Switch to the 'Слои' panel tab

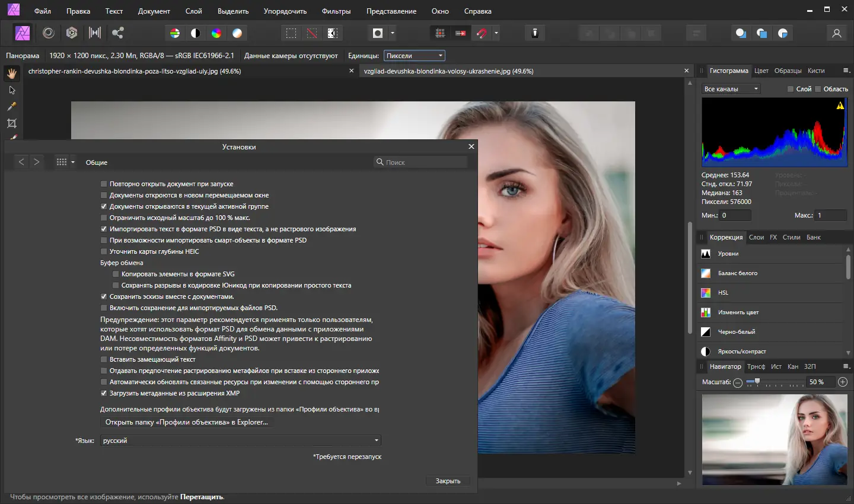coord(756,237)
